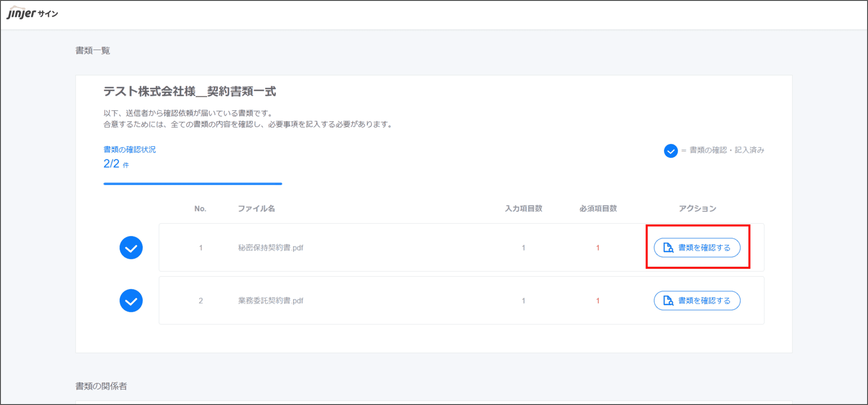Click the jinjer サイン logo
The image size is (868, 405).
tap(32, 13)
